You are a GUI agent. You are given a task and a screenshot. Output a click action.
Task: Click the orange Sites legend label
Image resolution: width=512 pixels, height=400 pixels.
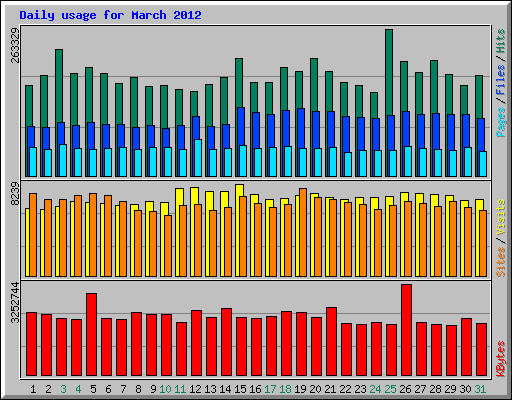[x=501, y=262]
